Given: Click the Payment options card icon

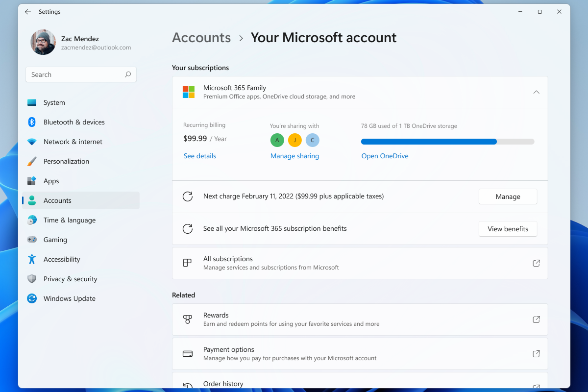Looking at the screenshot, I should tap(188, 353).
